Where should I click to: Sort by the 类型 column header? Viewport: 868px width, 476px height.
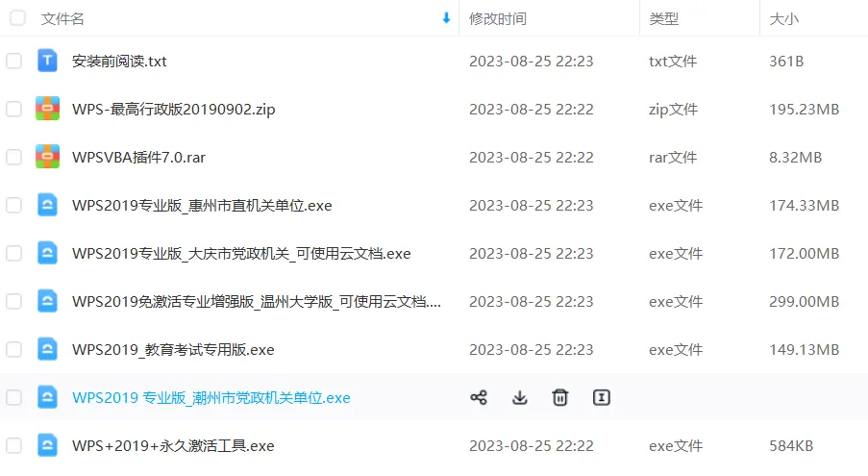point(663,19)
